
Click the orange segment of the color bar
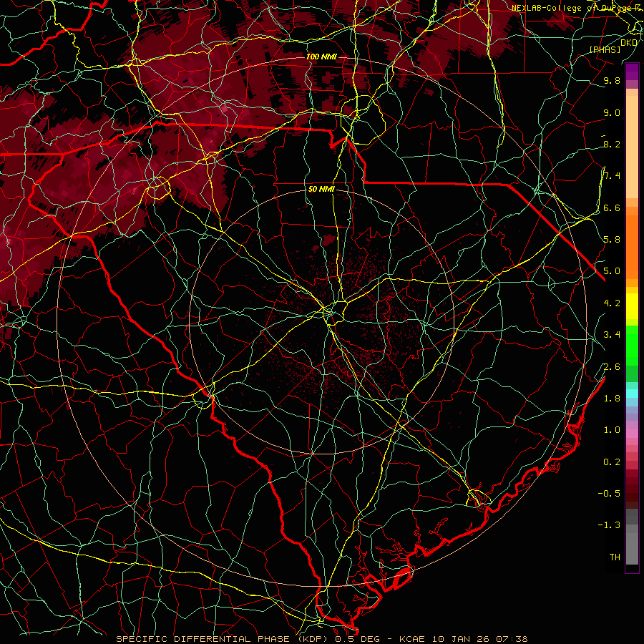(632, 248)
